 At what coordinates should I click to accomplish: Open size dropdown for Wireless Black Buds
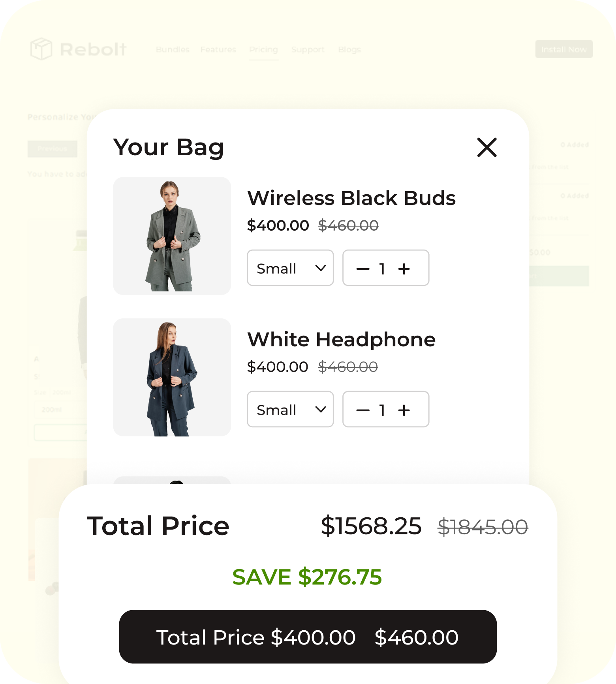290,268
